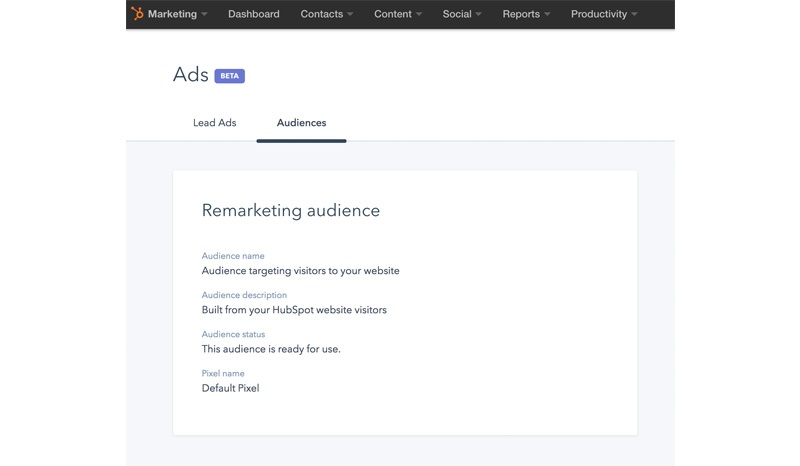Select 'Built from your HubSpot website visitors' text
This screenshot has width=800, height=466.
tap(294, 310)
